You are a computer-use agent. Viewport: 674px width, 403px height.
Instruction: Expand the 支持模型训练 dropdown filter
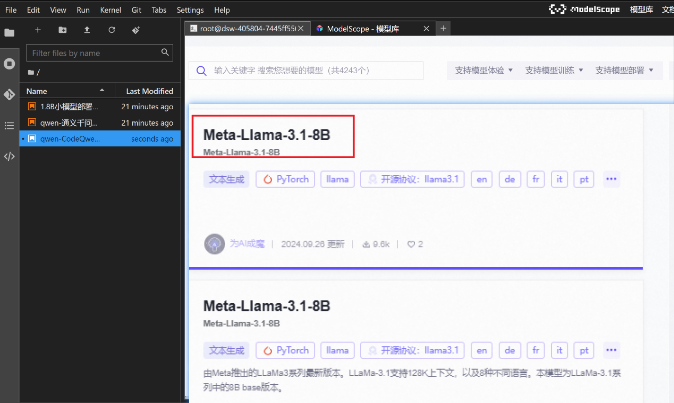(553, 71)
